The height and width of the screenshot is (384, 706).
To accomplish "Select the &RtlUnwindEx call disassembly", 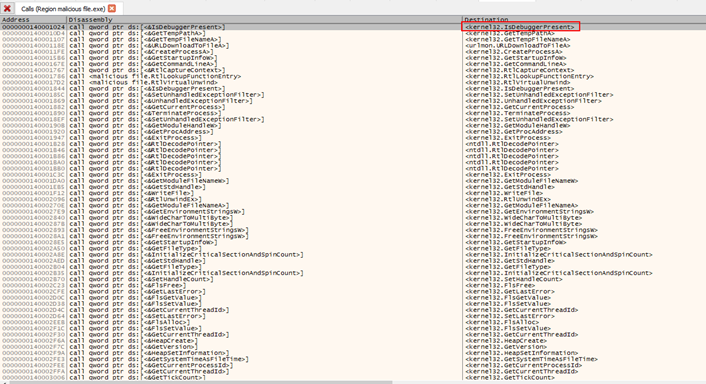I will 135,199.
